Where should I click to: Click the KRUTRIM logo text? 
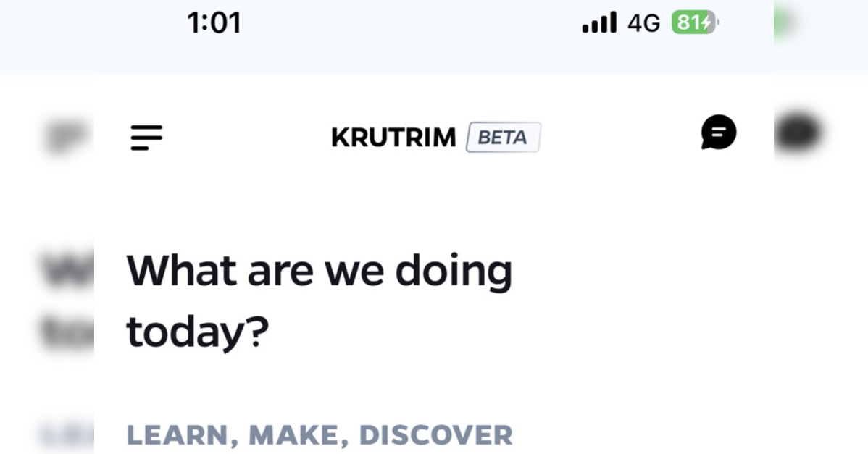(393, 137)
